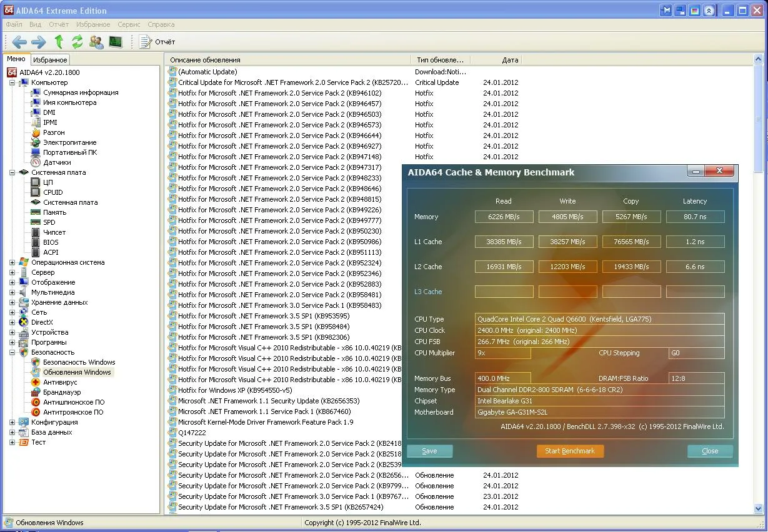Sort by the Дата column header
The width and height of the screenshot is (768, 532).
tap(510, 60)
